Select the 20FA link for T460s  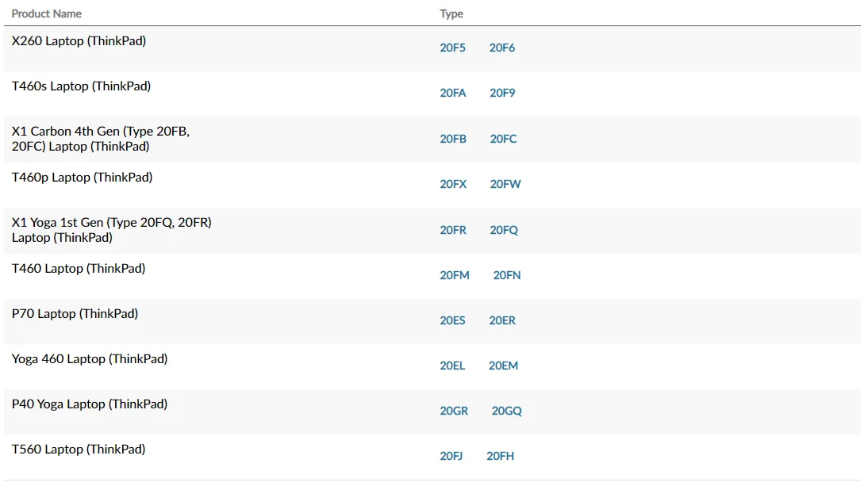[453, 93]
